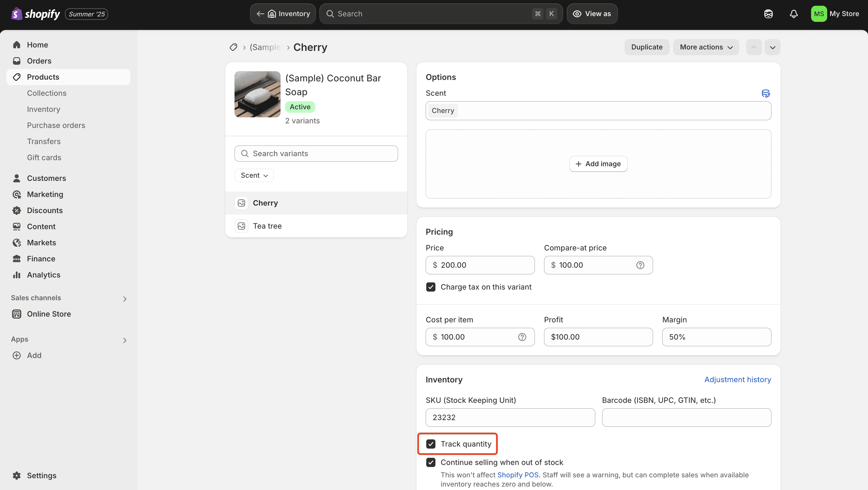Select the Tea tree variant

(x=267, y=226)
